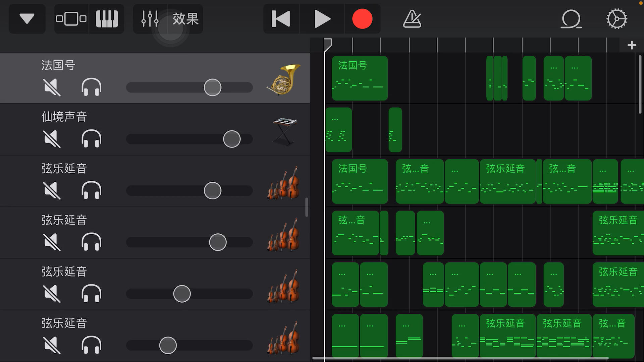Open song settings gear
Image resolution: width=644 pixels, height=362 pixels.
pos(616,19)
